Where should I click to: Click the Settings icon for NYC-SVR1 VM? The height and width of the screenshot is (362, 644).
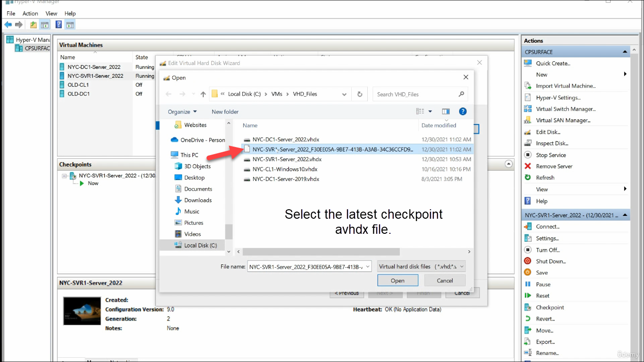(x=528, y=239)
